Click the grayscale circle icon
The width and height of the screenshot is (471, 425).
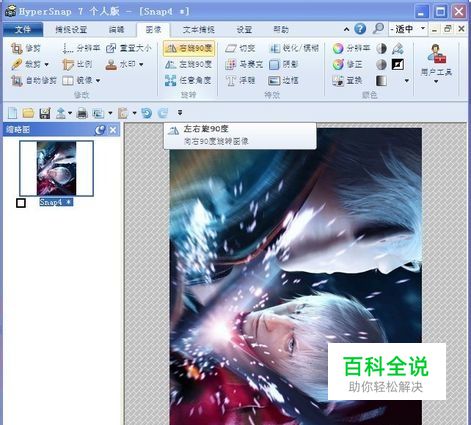(381, 64)
